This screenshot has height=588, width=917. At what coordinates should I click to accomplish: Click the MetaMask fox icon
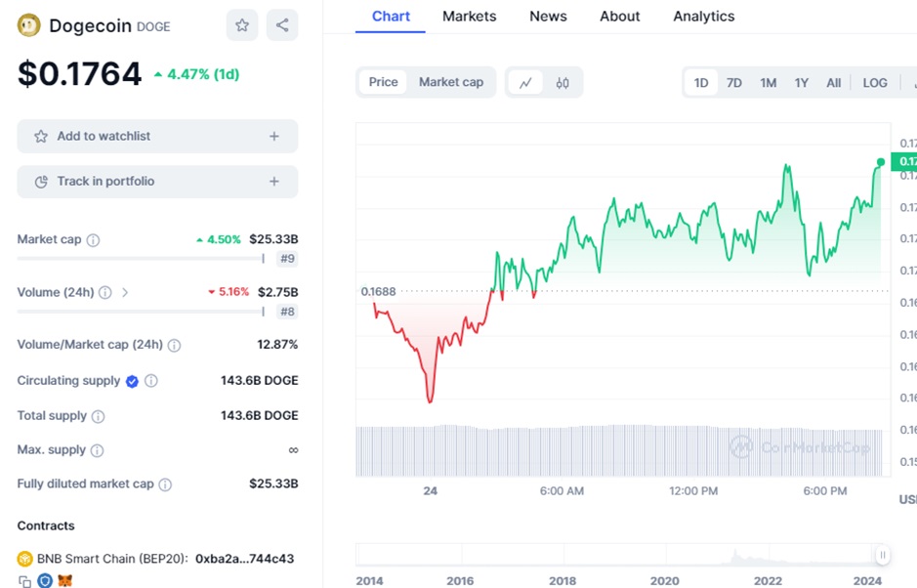[64, 581]
